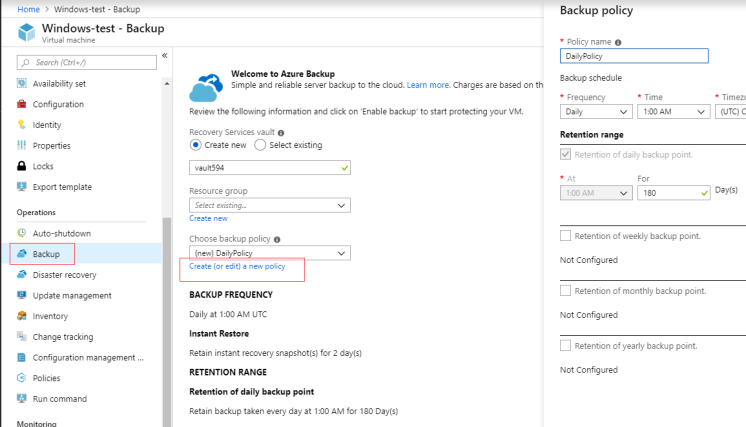The width and height of the screenshot is (746, 427).
Task: Click the Disaster recovery cloud icon
Action: (x=21, y=274)
